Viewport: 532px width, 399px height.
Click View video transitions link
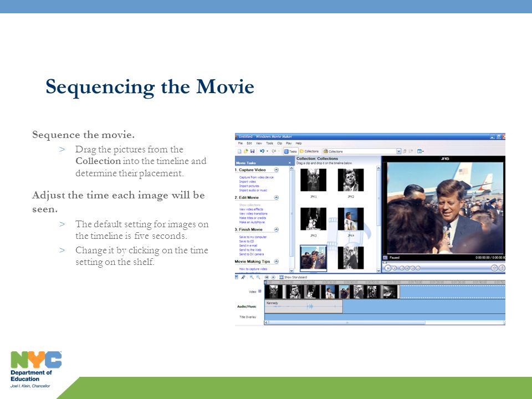coord(253,214)
